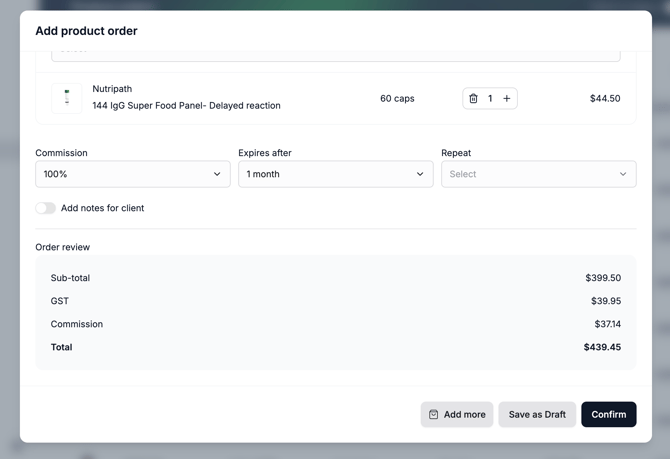Click the bold Total label
The width and height of the screenshot is (670, 459).
61,347
